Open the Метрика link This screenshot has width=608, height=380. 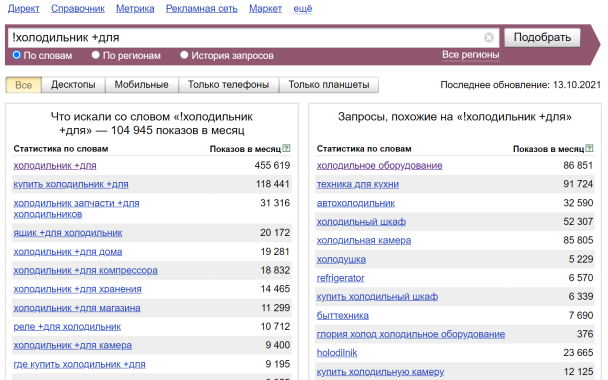click(x=135, y=9)
